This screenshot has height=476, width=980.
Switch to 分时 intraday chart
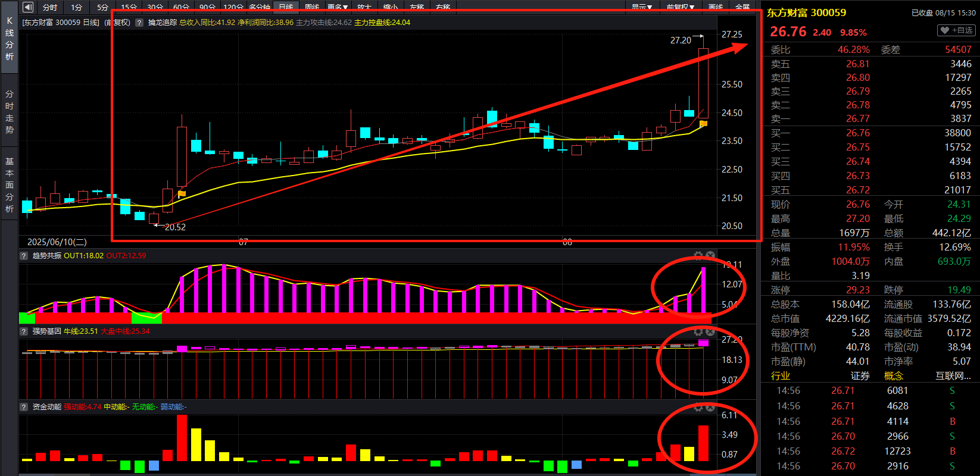(x=50, y=7)
